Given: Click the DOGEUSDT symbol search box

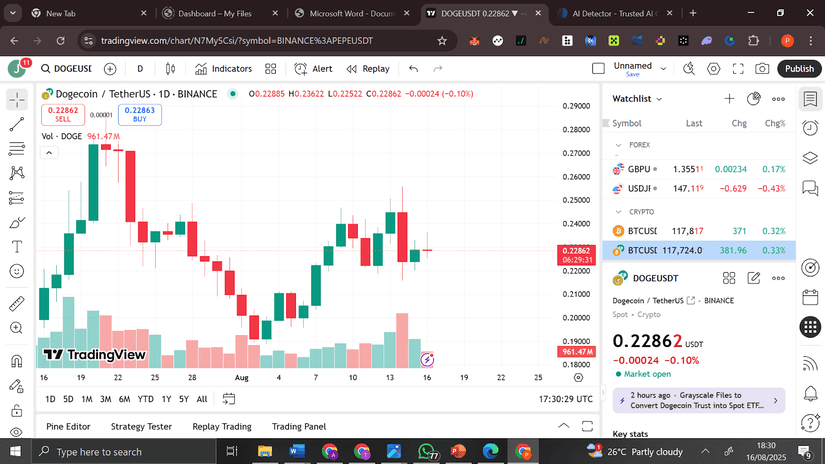Looking at the screenshot, I should [x=67, y=69].
